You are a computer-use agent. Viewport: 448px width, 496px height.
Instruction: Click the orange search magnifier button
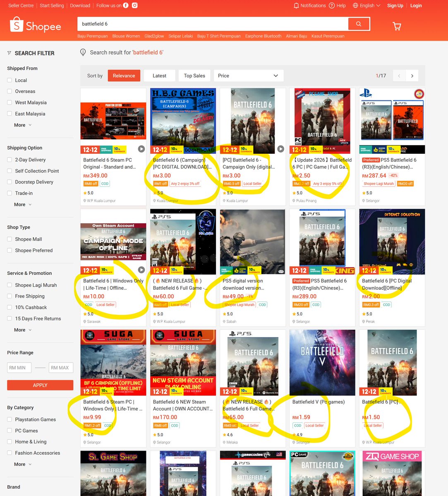[x=359, y=24]
